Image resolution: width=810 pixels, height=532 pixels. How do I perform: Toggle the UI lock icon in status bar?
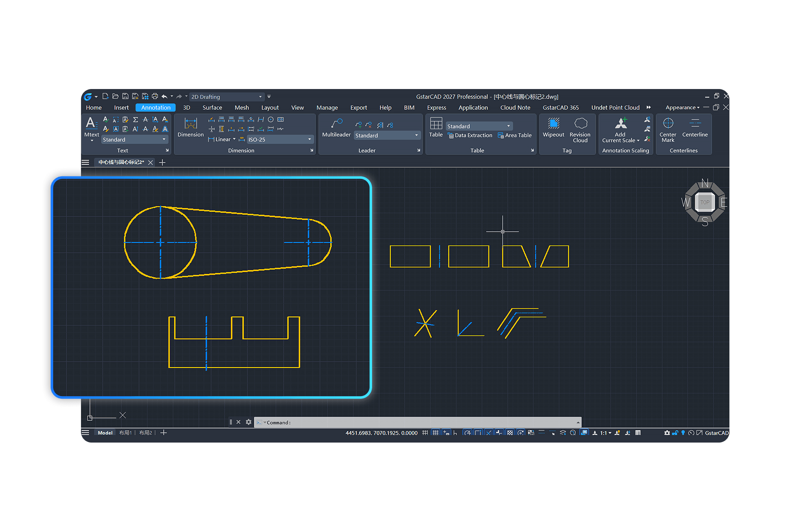pyautogui.click(x=675, y=433)
